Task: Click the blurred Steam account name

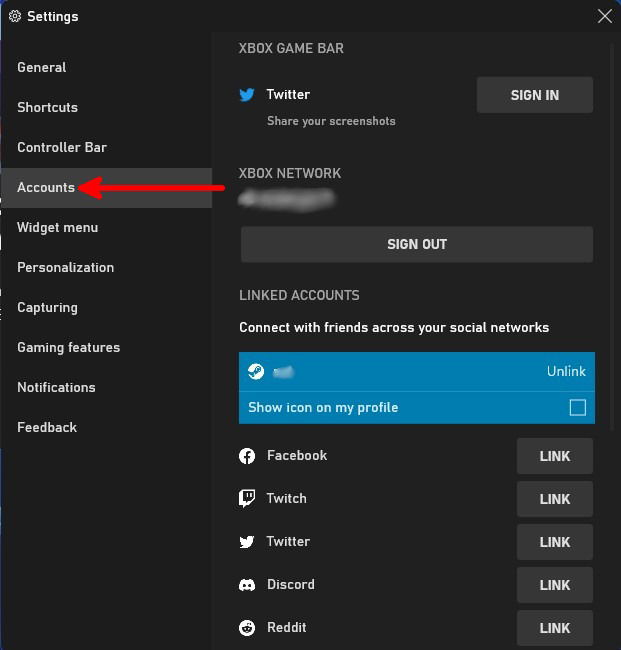Action: click(283, 372)
